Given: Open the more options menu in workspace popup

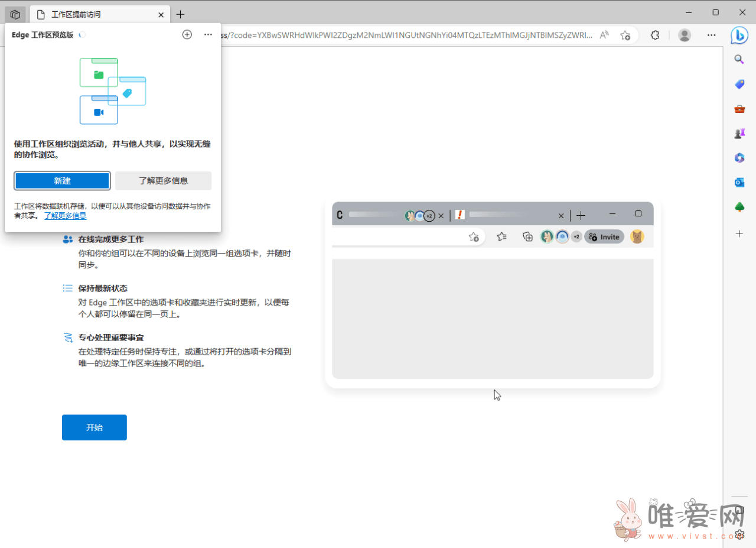Looking at the screenshot, I should pos(208,35).
